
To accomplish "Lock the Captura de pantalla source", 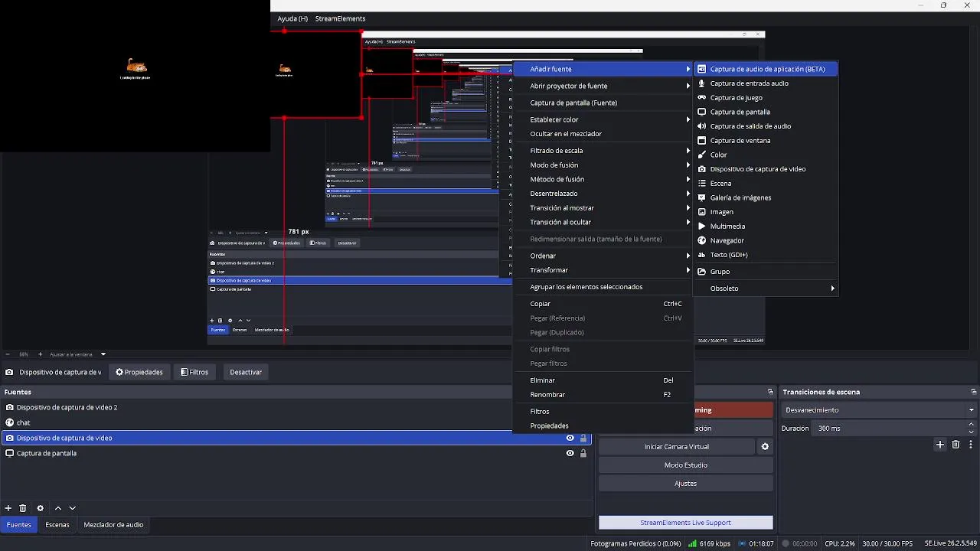I will [x=583, y=453].
